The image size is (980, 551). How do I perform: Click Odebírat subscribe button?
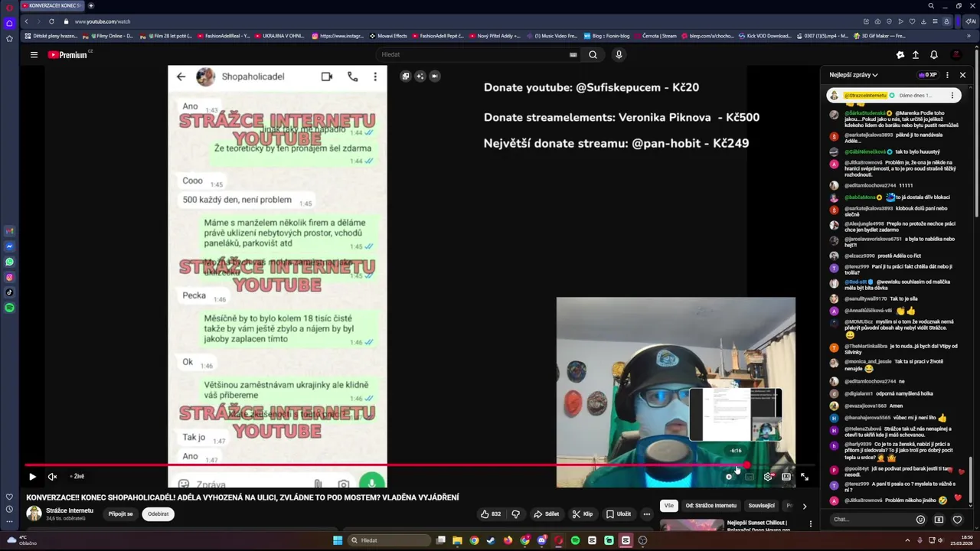coord(158,514)
